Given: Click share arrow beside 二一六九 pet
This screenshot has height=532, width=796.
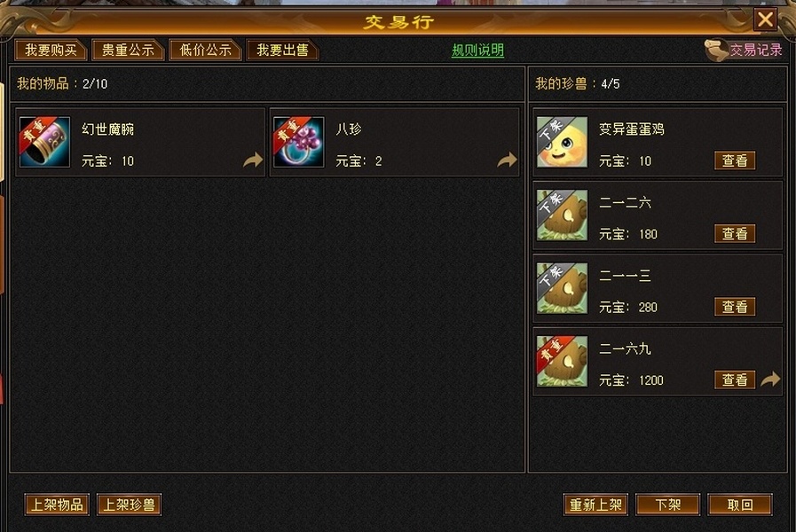Looking at the screenshot, I should click(x=770, y=379).
